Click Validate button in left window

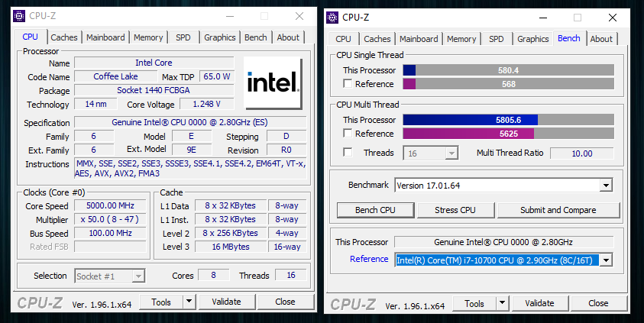pyautogui.click(x=226, y=302)
